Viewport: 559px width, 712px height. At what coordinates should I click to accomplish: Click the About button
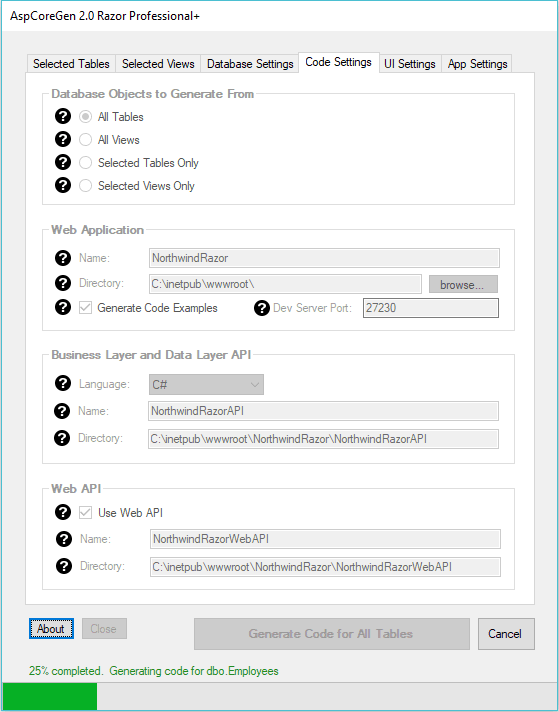click(51, 629)
